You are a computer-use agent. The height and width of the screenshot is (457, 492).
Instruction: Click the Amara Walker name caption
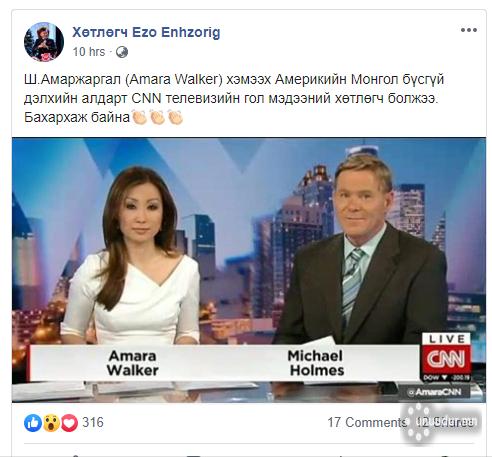tap(132, 363)
